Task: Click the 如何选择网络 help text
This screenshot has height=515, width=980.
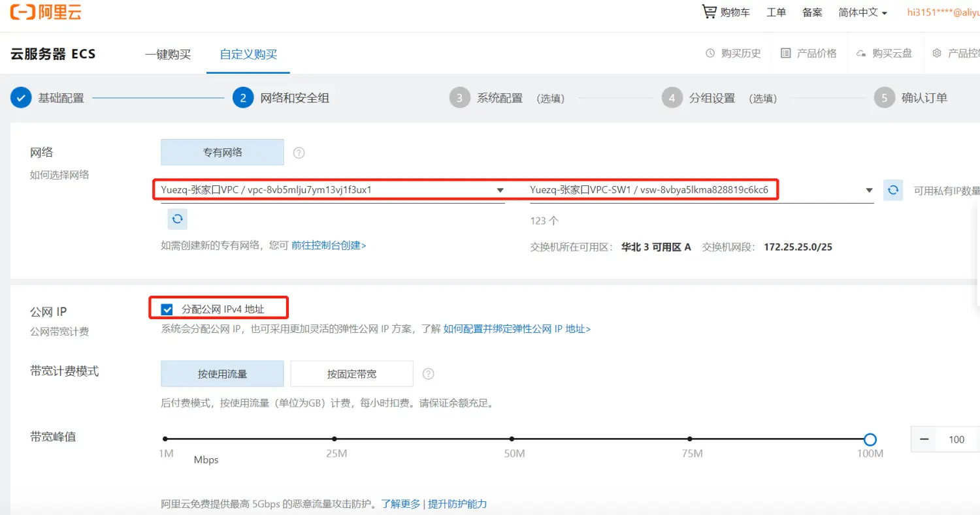Action: point(59,175)
